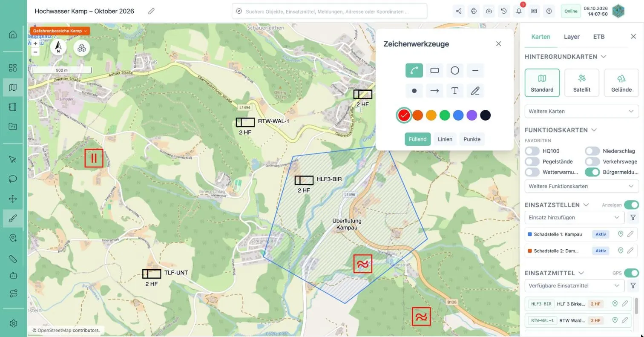The image size is (644, 337).
Task: Turn on Verkehrswege switch
Action: (x=592, y=161)
